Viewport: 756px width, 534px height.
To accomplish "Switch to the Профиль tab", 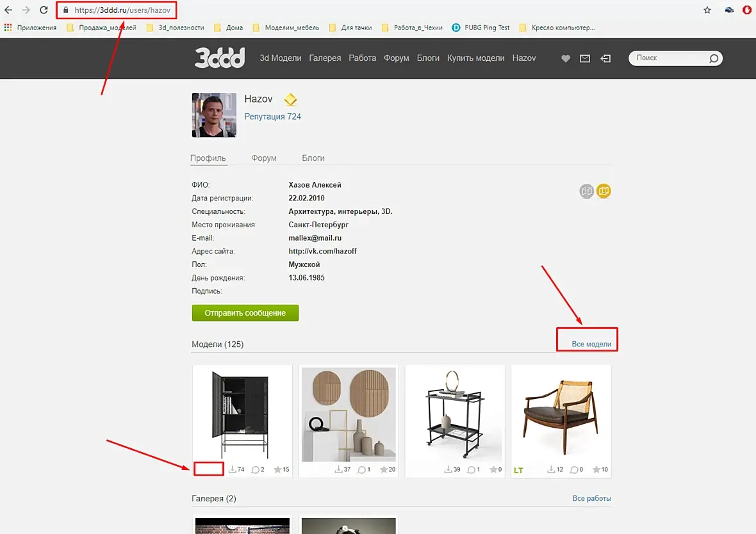I will pos(208,158).
